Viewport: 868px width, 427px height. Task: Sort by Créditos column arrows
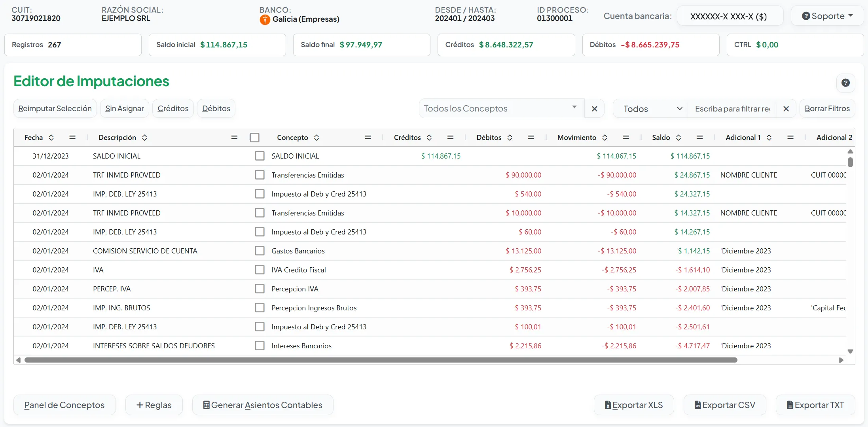[x=429, y=138]
